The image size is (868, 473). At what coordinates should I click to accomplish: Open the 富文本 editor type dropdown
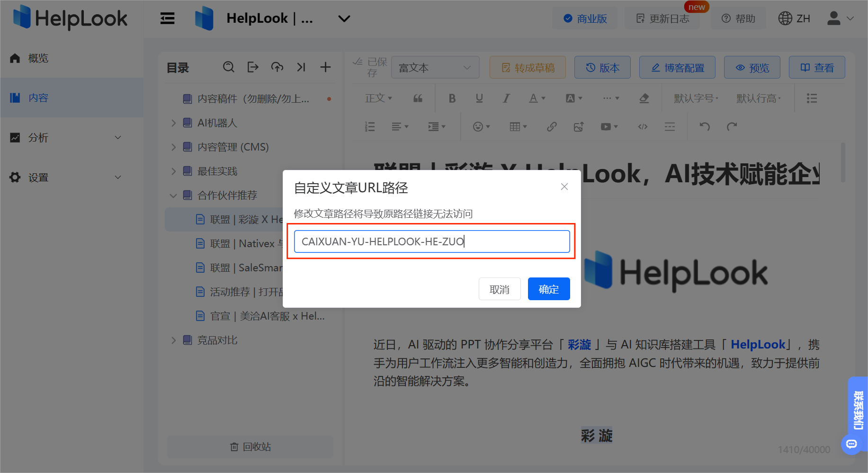click(x=435, y=67)
